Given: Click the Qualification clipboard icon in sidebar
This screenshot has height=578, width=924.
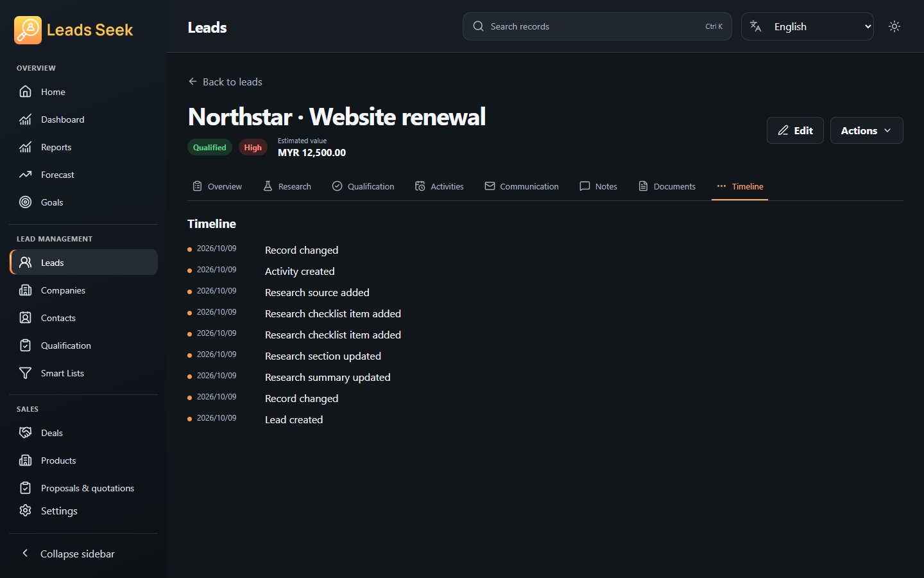Looking at the screenshot, I should (x=25, y=346).
